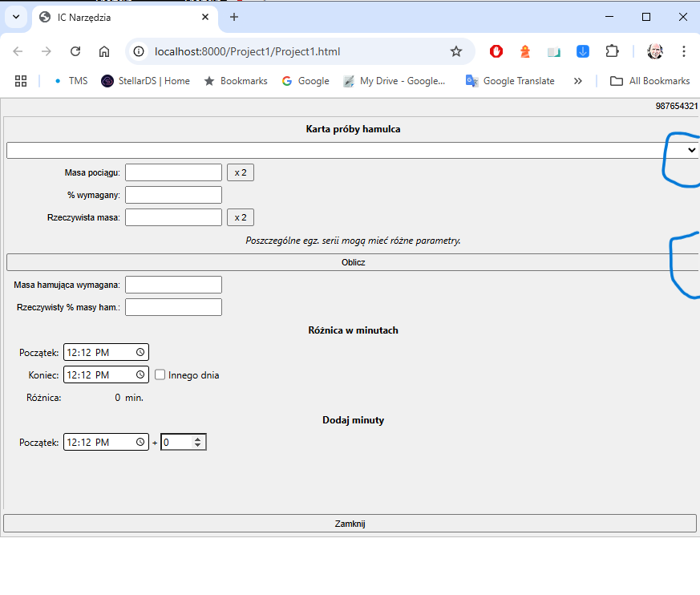Click Początek time field under Dodaj minuty
Image resolution: width=700 pixels, height=595 pixels.
pyautogui.click(x=106, y=442)
